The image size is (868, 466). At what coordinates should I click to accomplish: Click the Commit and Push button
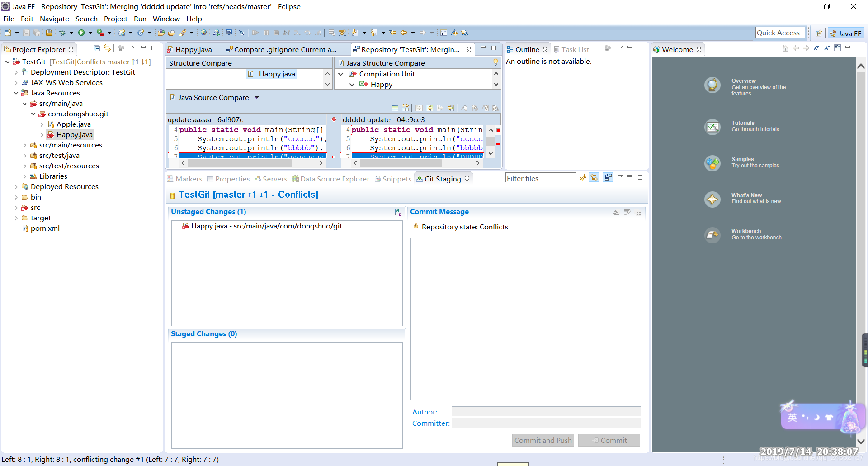[x=543, y=440]
